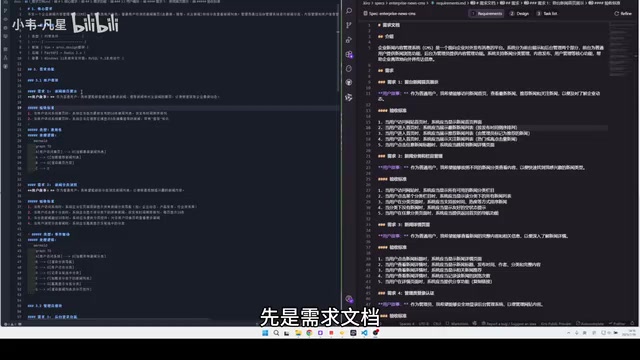Change indentation via Spaces: 4 in status bar

coord(407,324)
